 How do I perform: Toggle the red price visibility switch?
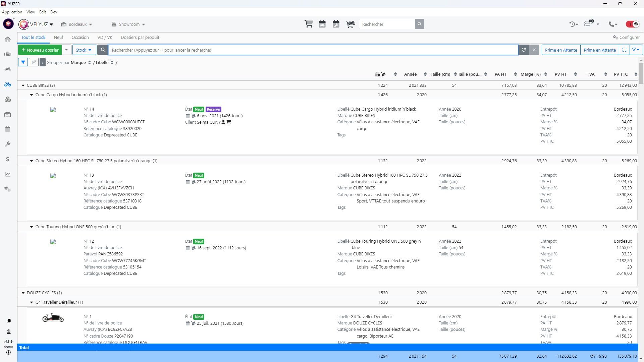pos(633,24)
